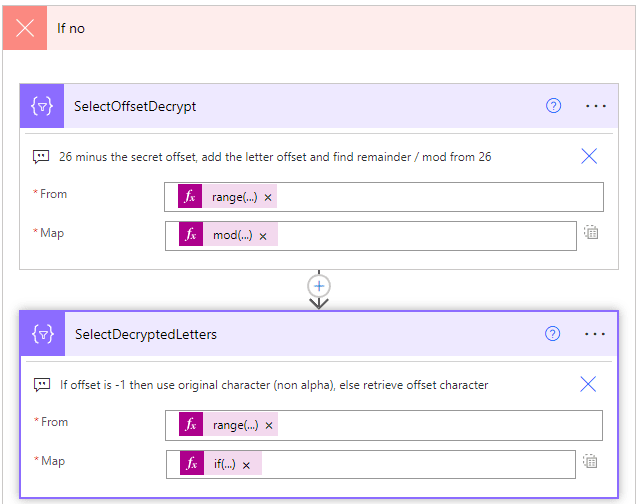The image size is (639, 504).
Task: Open help for SelectDecryptedLetters action
Action: (x=552, y=334)
